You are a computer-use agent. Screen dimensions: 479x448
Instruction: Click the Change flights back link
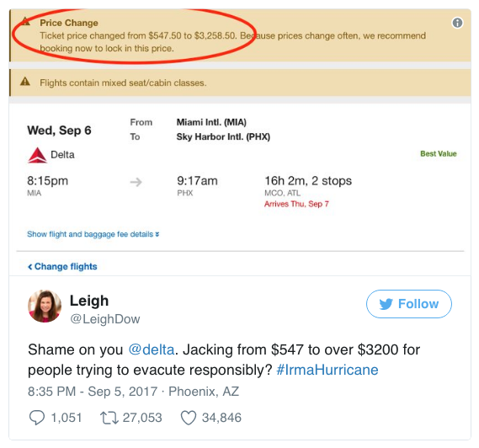(62, 266)
